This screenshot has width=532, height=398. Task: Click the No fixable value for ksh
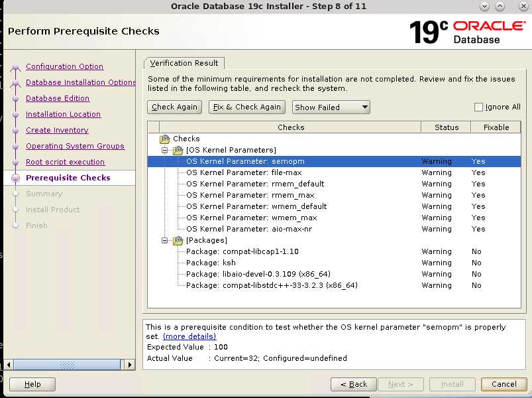[x=476, y=263]
